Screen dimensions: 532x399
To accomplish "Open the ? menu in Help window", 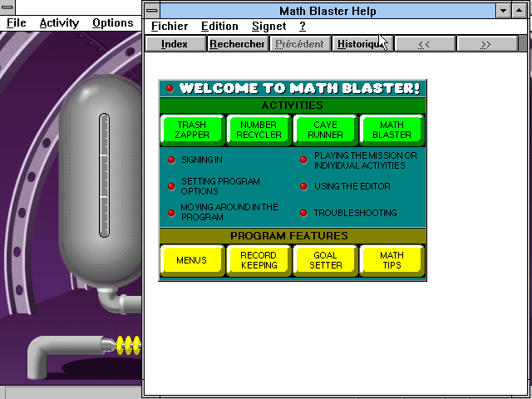I will (x=303, y=26).
